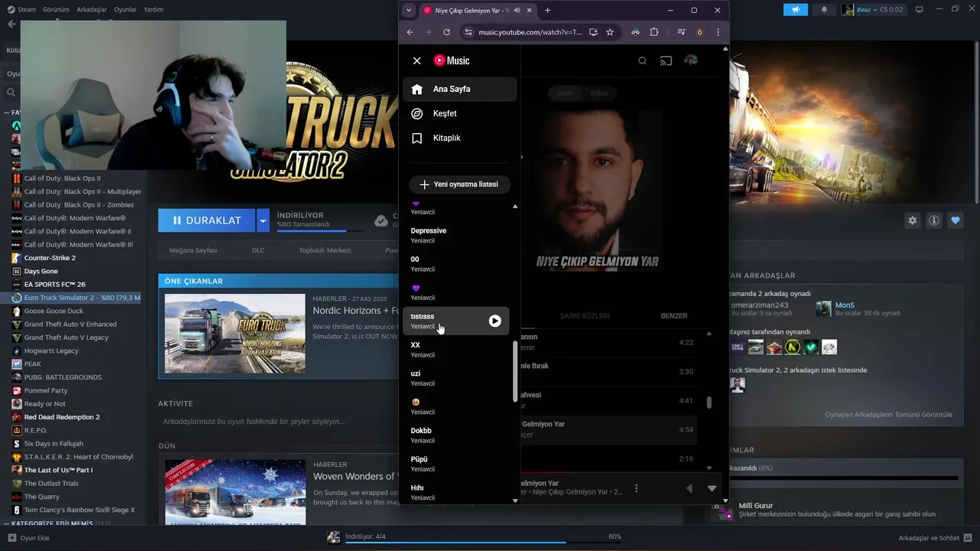
Task: Mute the tab via speaker icon
Action: click(x=517, y=10)
